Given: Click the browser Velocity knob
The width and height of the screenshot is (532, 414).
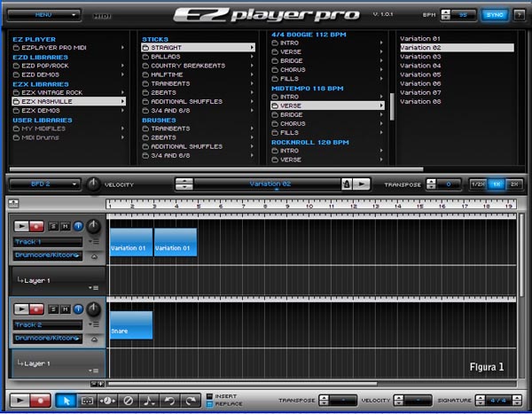Looking at the screenshot, I should point(93,184).
